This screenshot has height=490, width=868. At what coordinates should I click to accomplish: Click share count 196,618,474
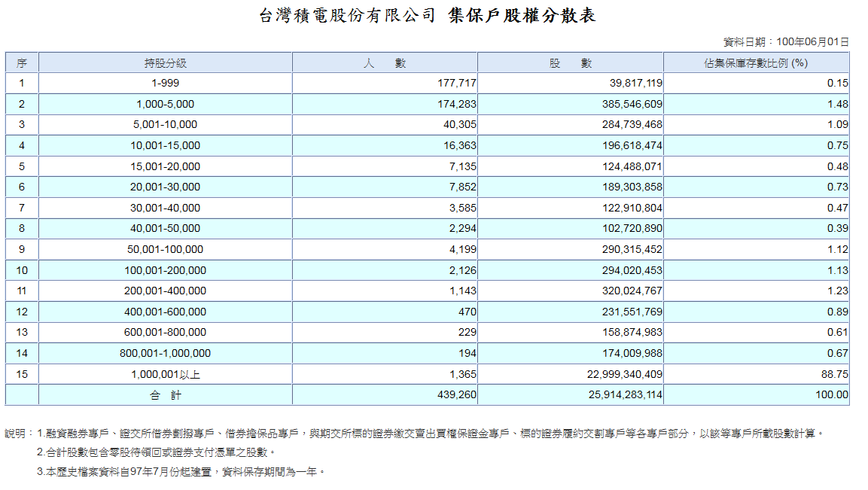[632, 145]
